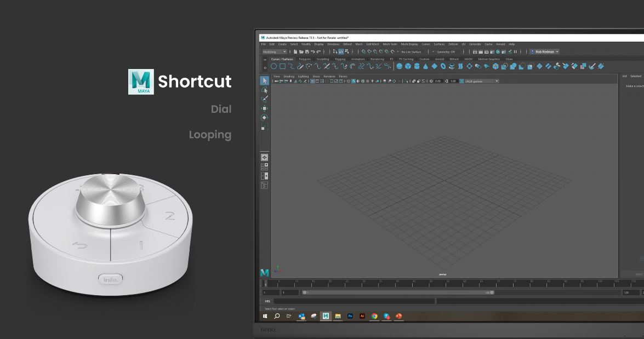Activate the Scale tool in the toolbox

point(265,127)
